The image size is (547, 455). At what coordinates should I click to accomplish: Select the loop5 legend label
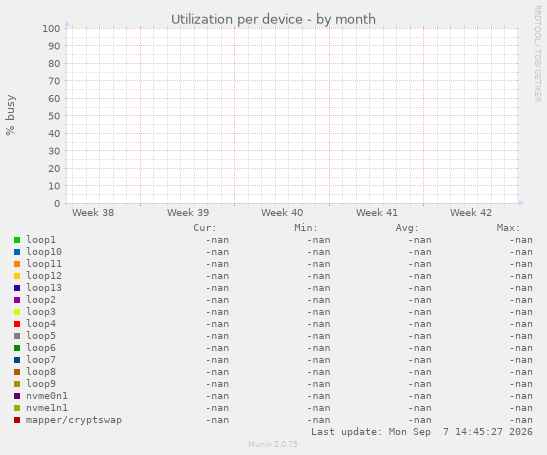coord(41,336)
